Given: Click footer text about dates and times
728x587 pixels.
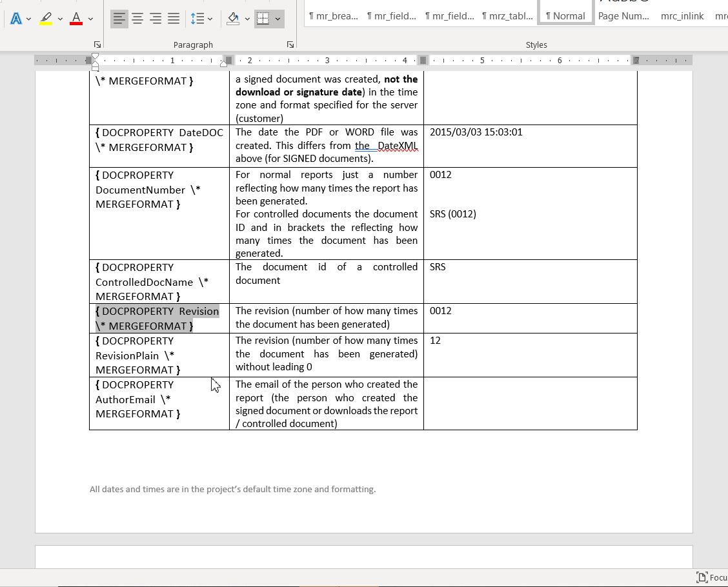Looking at the screenshot, I should pos(232,490).
